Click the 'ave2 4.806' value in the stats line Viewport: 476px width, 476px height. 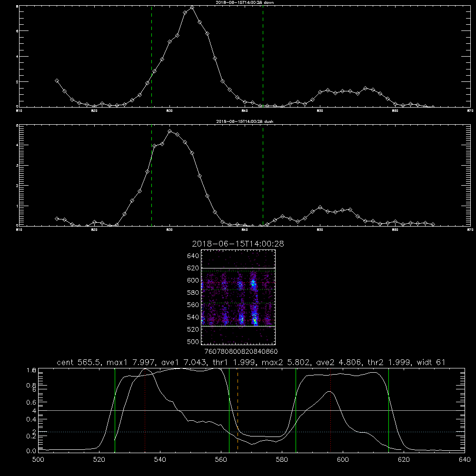coord(338,362)
